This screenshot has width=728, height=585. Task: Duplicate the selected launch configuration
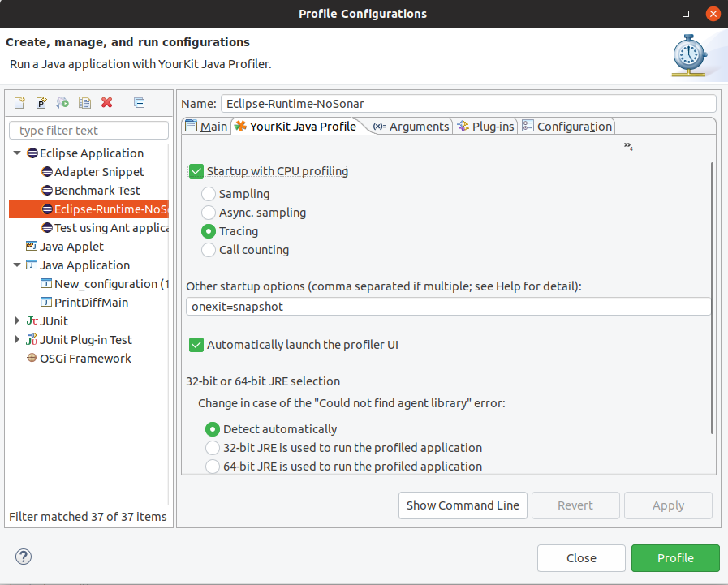[84, 102]
